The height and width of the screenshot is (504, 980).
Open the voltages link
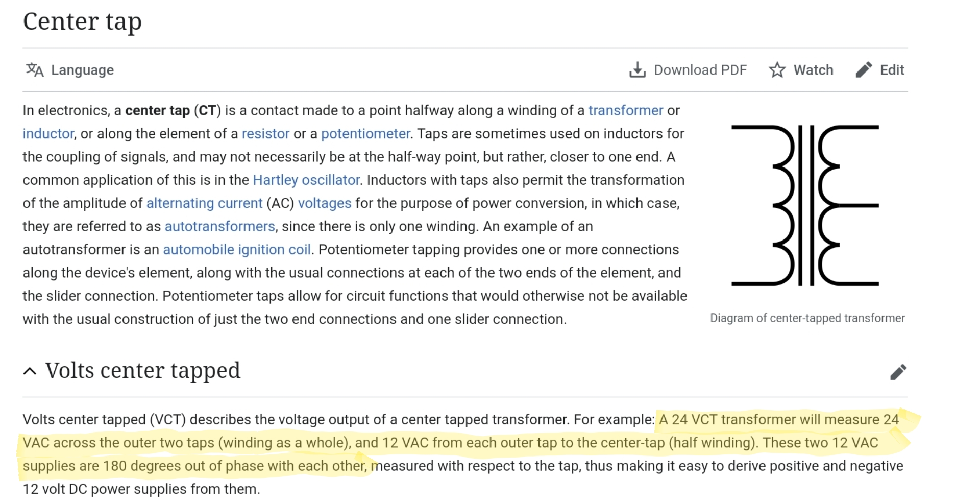[325, 203]
